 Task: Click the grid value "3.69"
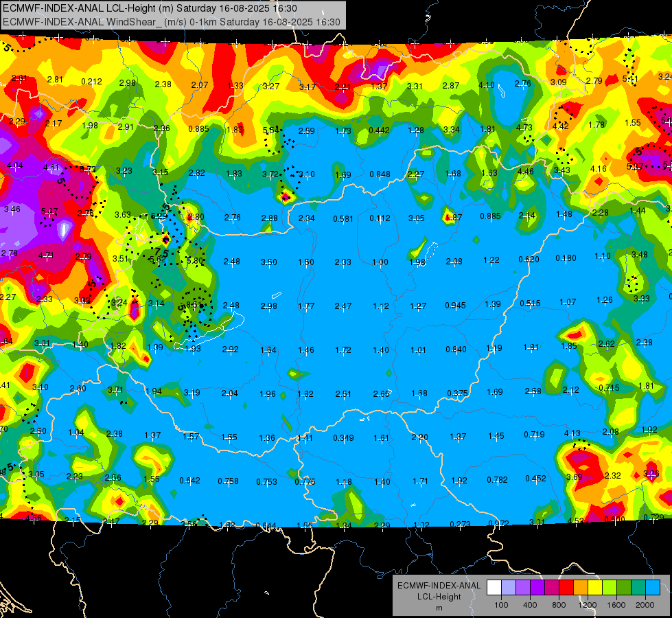tap(575, 477)
